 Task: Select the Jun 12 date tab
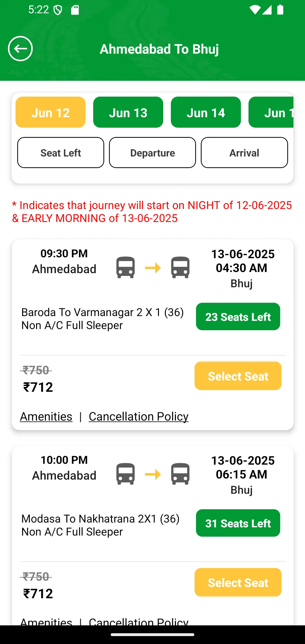(x=51, y=112)
